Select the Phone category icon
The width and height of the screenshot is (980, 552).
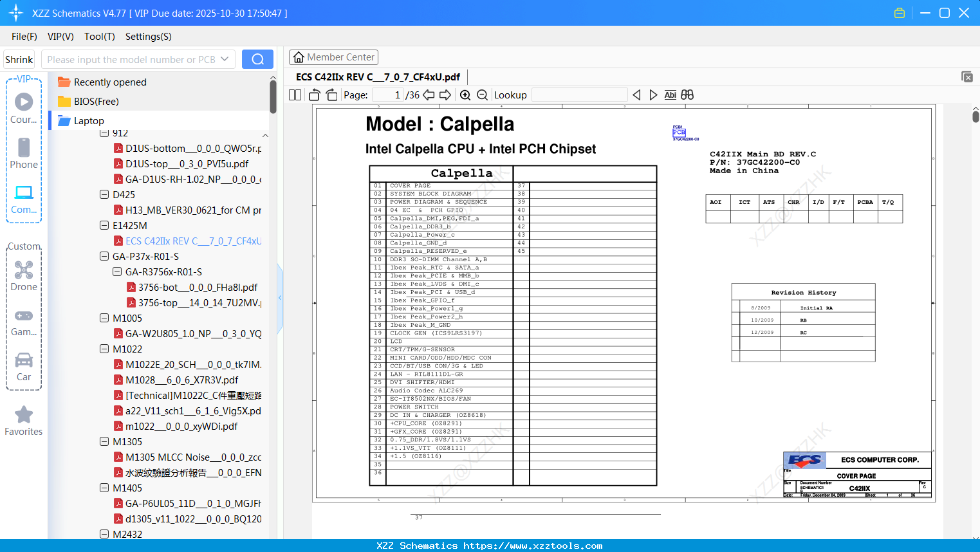tap(24, 154)
